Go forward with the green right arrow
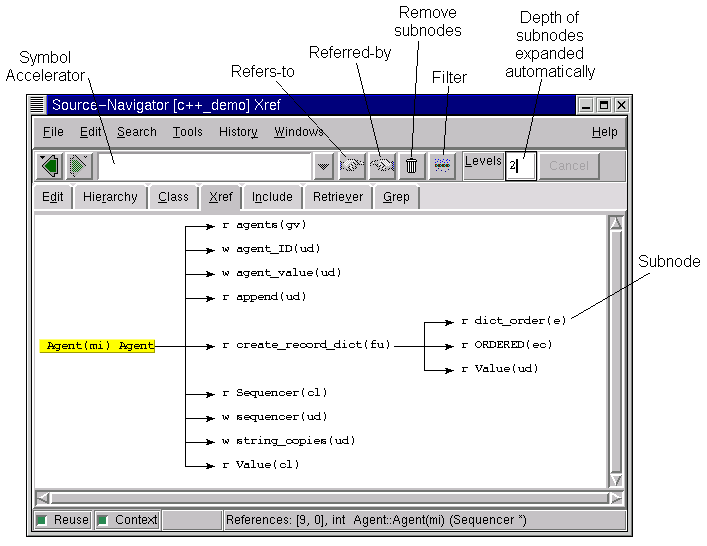 79,166
